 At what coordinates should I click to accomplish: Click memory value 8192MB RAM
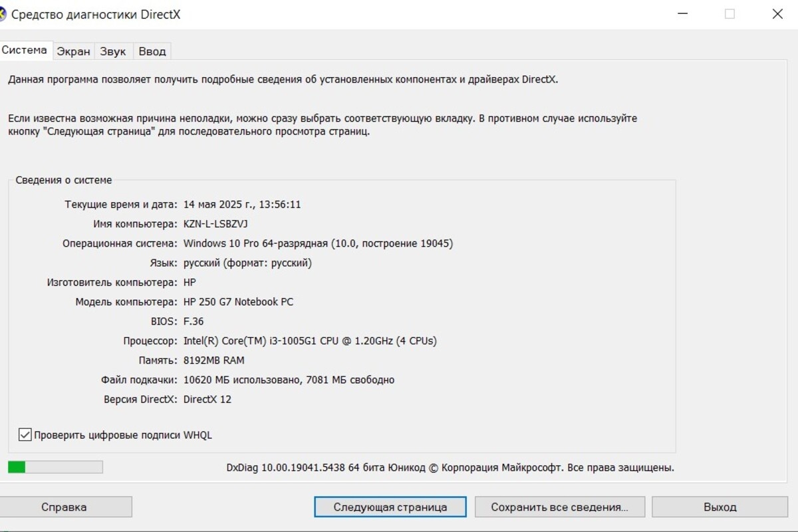click(213, 360)
